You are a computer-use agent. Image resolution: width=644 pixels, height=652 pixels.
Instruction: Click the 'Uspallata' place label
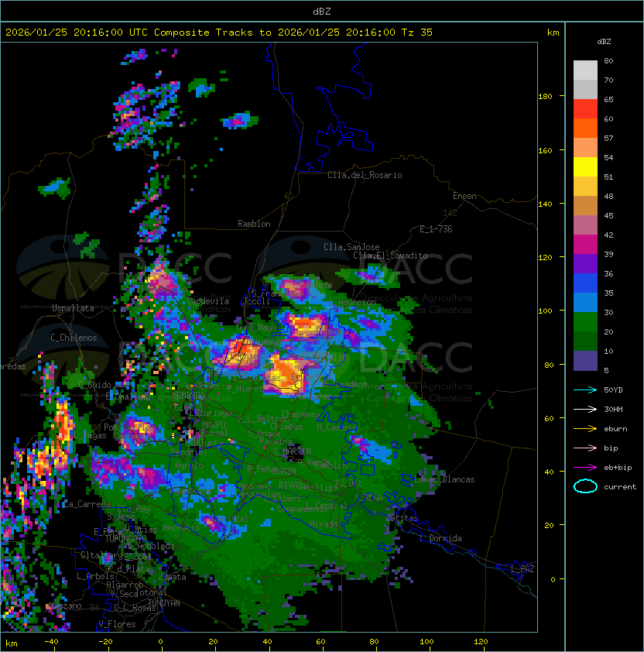click(73, 308)
